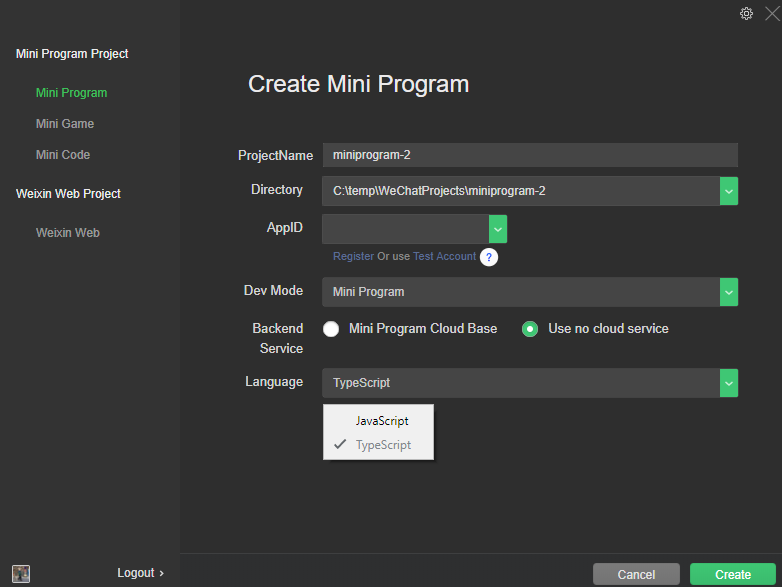Click the help question mark icon
Viewport: 782px width, 587px height.
(x=489, y=257)
